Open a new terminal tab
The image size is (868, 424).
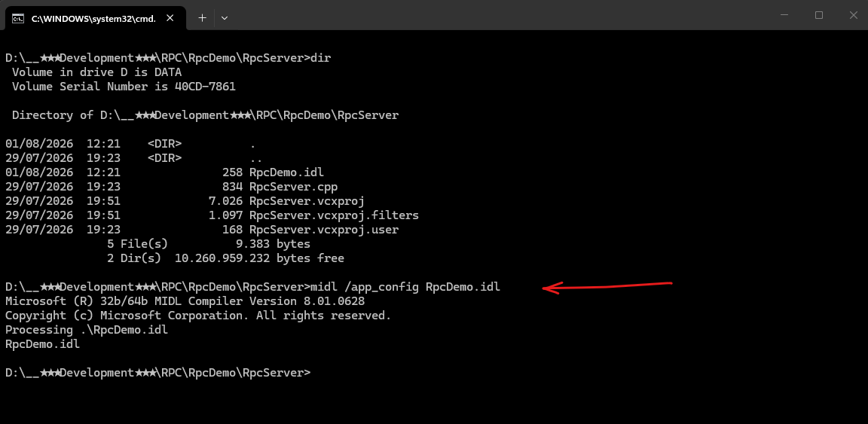pyautogui.click(x=202, y=18)
